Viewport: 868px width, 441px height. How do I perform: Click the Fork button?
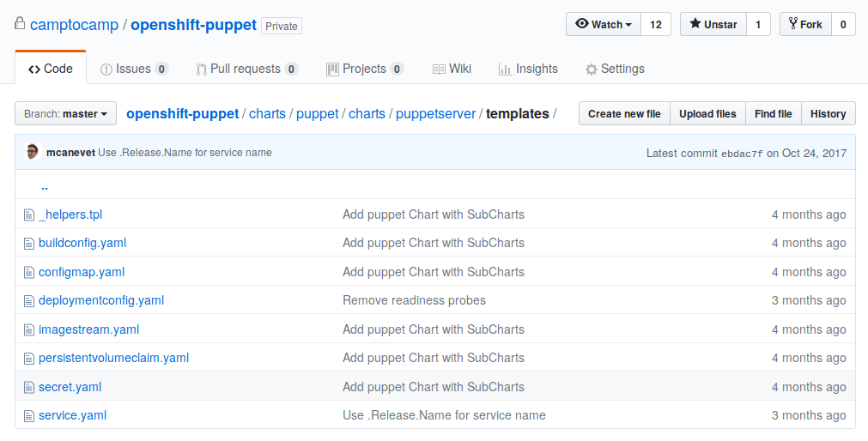tap(805, 24)
